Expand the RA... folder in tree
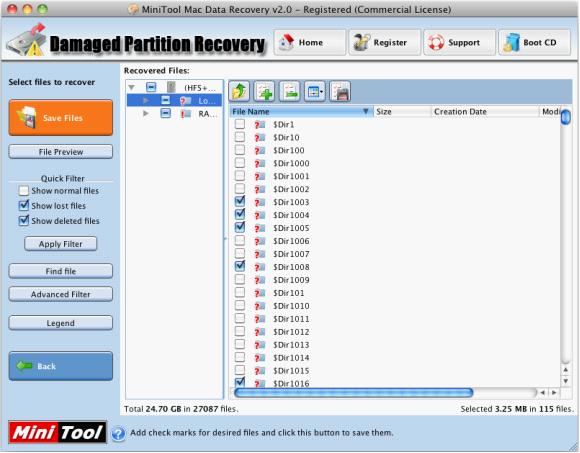The height and width of the screenshot is (453, 580). point(146,113)
